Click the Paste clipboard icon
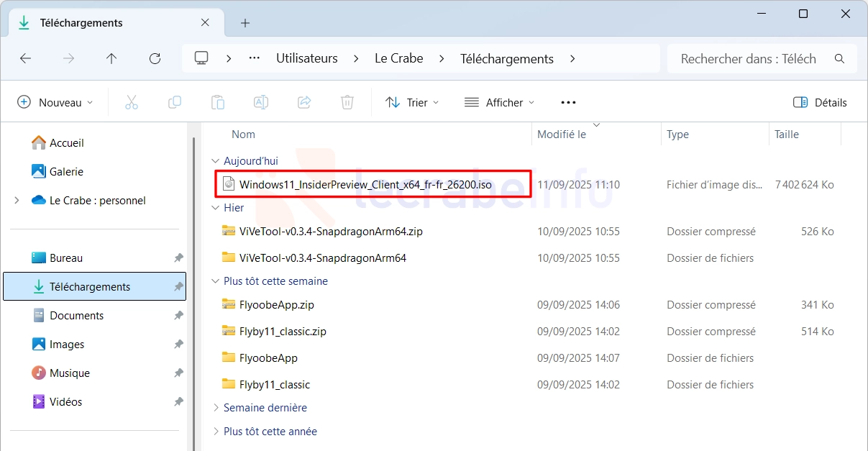This screenshot has height=451, width=868. [x=218, y=102]
